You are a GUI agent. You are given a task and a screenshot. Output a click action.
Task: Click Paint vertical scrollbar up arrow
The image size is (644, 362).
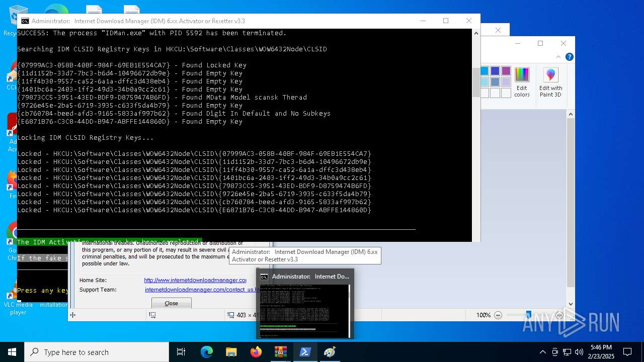point(571,115)
